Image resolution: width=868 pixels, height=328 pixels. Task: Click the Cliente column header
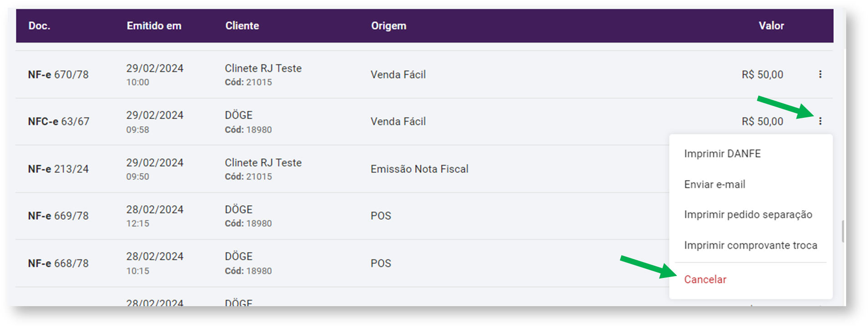pos(242,26)
